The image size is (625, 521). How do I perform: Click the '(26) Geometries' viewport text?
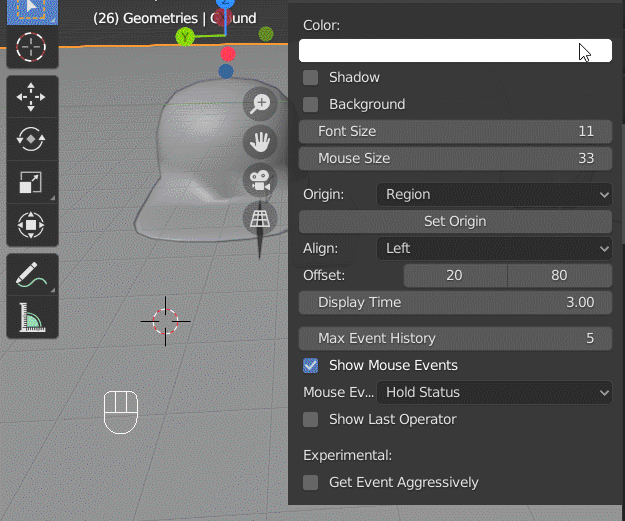coord(145,18)
